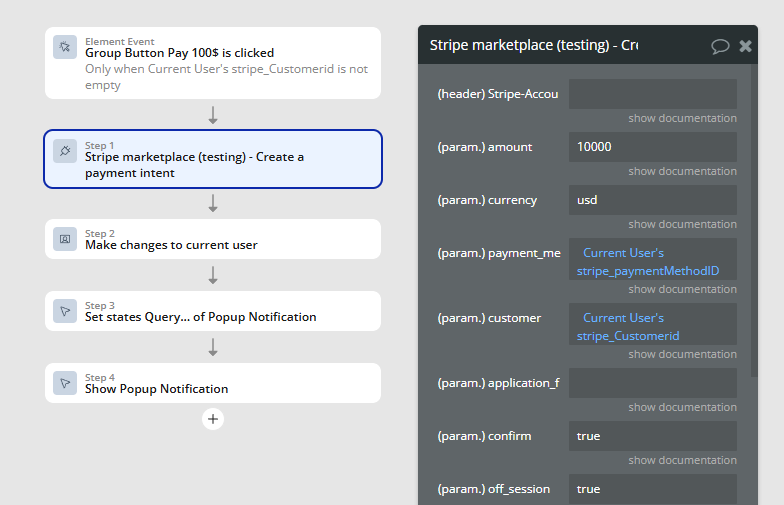Select Step 1 Create a payment intent
Image resolution: width=784 pixels, height=505 pixels.
213,159
